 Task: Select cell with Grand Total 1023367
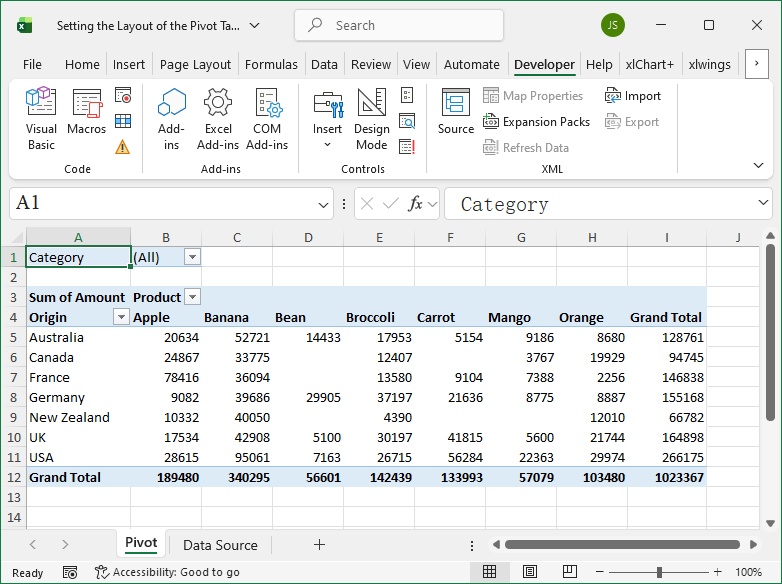[667, 477]
